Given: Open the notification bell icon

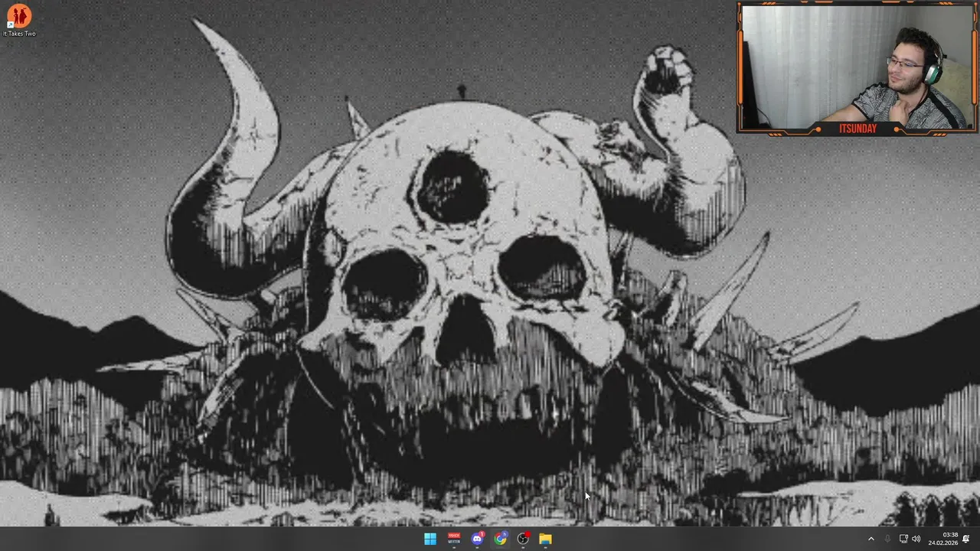Looking at the screenshot, I should coord(966,539).
